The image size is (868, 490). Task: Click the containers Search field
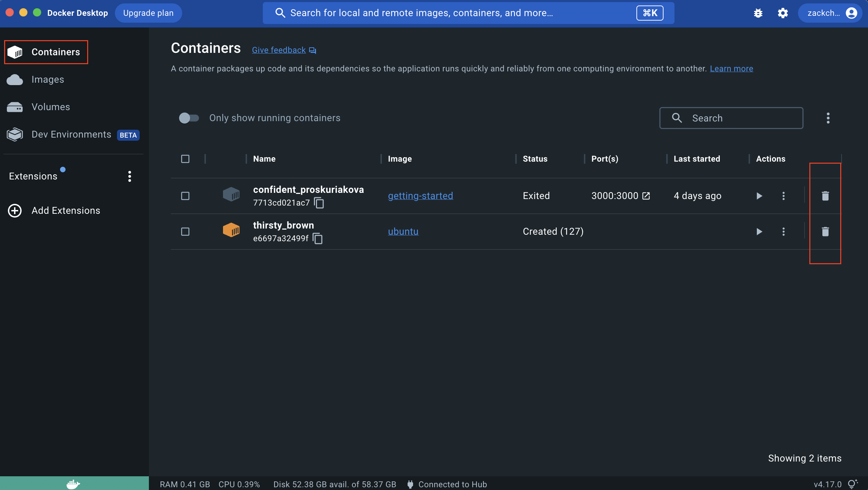pos(731,118)
